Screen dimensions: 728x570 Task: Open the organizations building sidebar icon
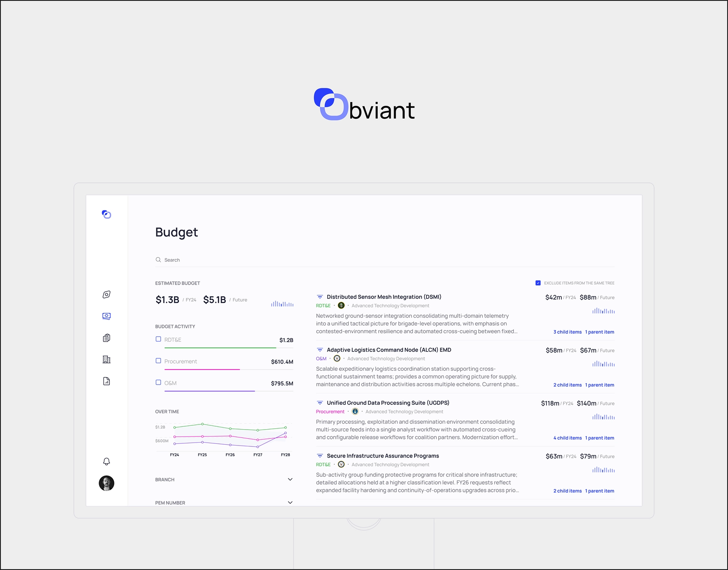[106, 359]
